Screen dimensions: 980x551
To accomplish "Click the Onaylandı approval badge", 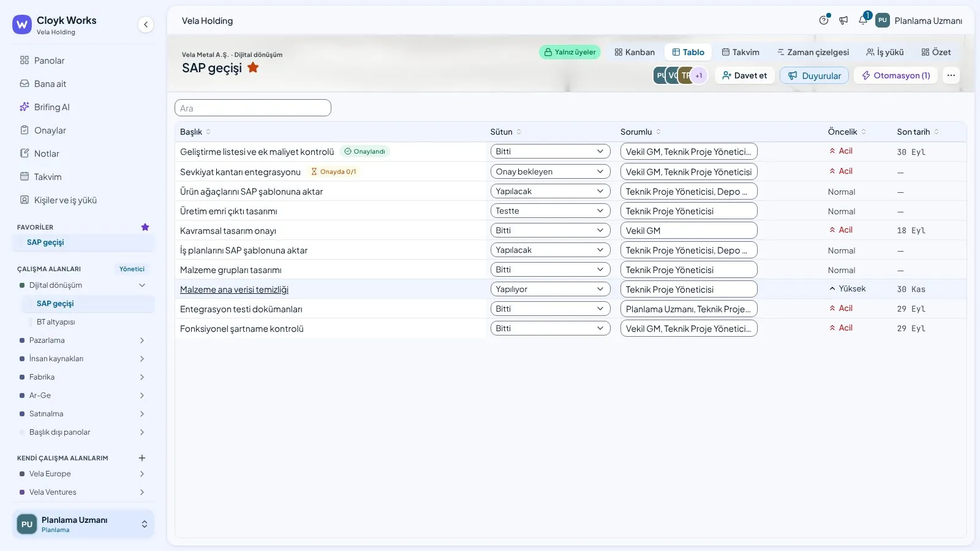I will tap(364, 151).
